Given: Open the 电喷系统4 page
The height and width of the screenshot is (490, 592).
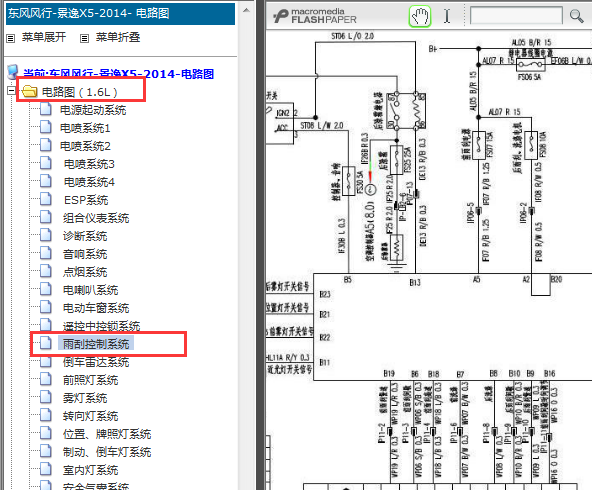Looking at the screenshot, I should (x=89, y=182).
